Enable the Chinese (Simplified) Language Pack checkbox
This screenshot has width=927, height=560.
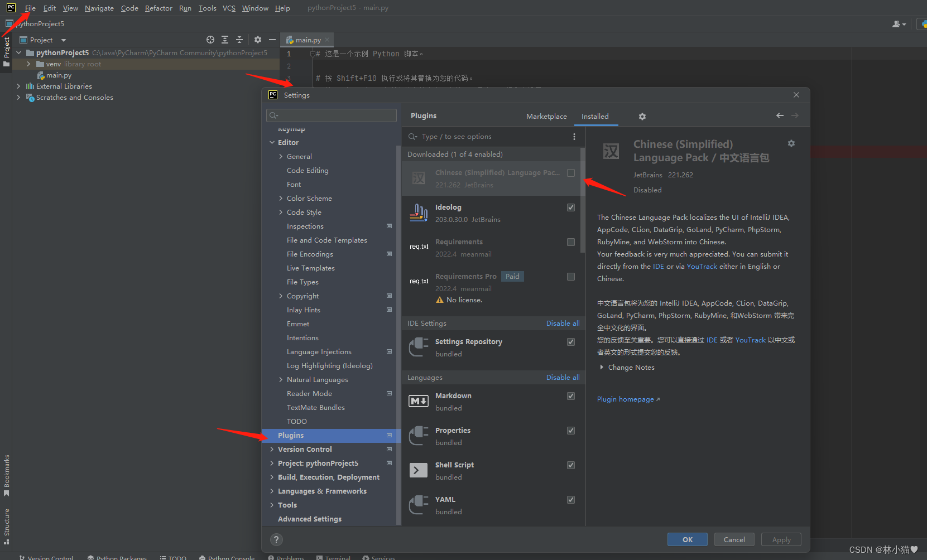tap(571, 173)
